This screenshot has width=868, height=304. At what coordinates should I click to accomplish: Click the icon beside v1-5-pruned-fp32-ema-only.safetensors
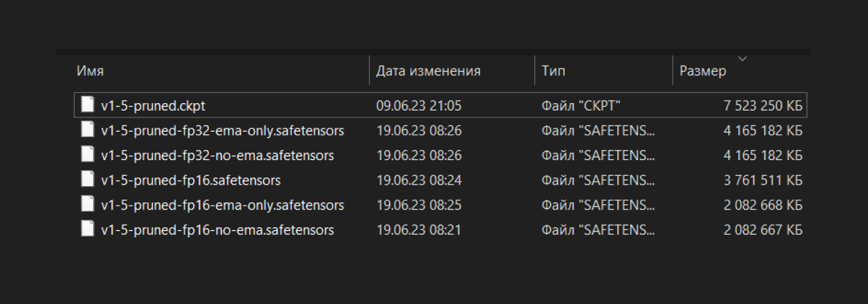click(87, 130)
